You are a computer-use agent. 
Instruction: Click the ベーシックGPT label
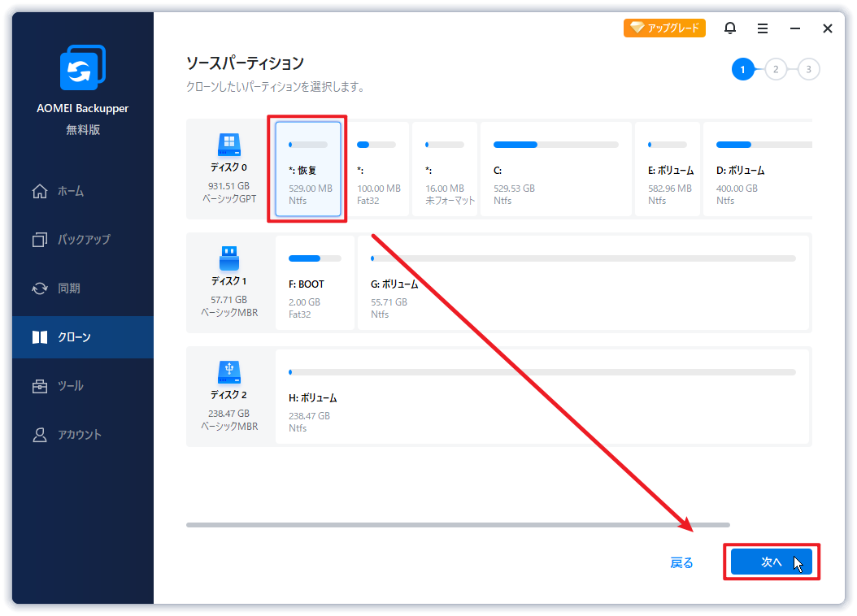[229, 199]
